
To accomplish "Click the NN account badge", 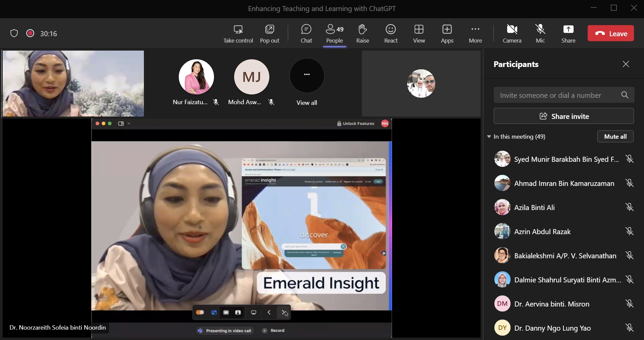I will [x=385, y=124].
